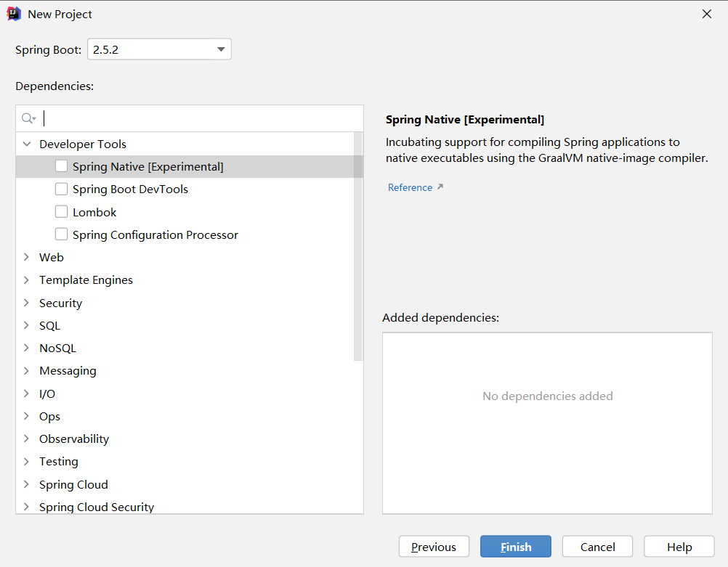Select the Web tree label

click(x=52, y=258)
